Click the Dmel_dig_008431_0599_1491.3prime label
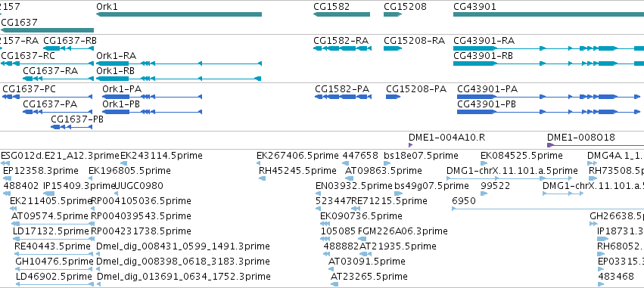The height and width of the screenshot is (288, 644). coord(183,246)
